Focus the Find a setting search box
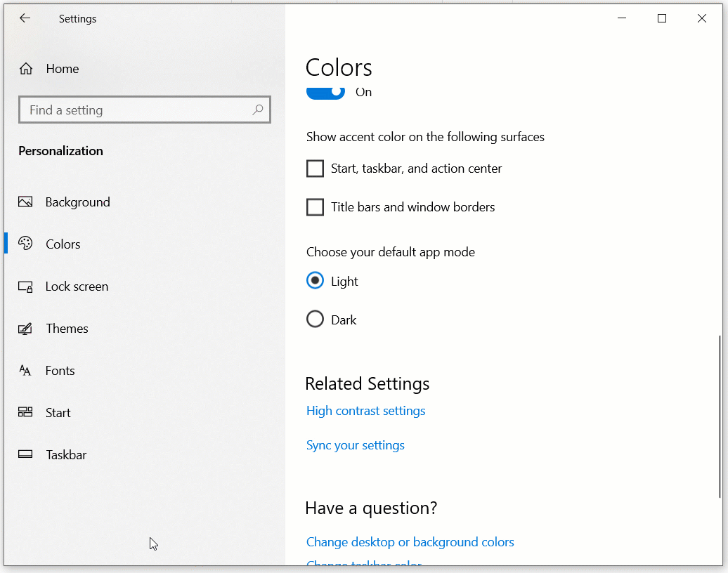The image size is (728, 573). pos(137,110)
